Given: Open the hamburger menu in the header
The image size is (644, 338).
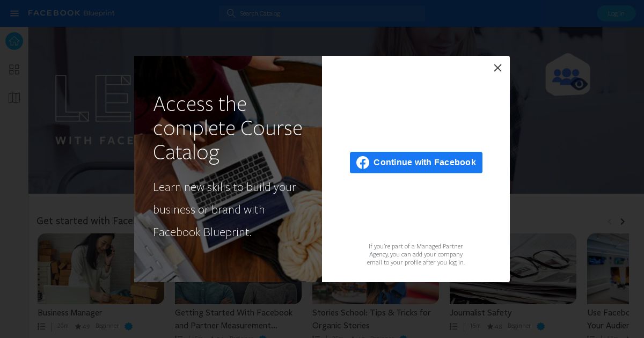Looking at the screenshot, I should coord(14,13).
